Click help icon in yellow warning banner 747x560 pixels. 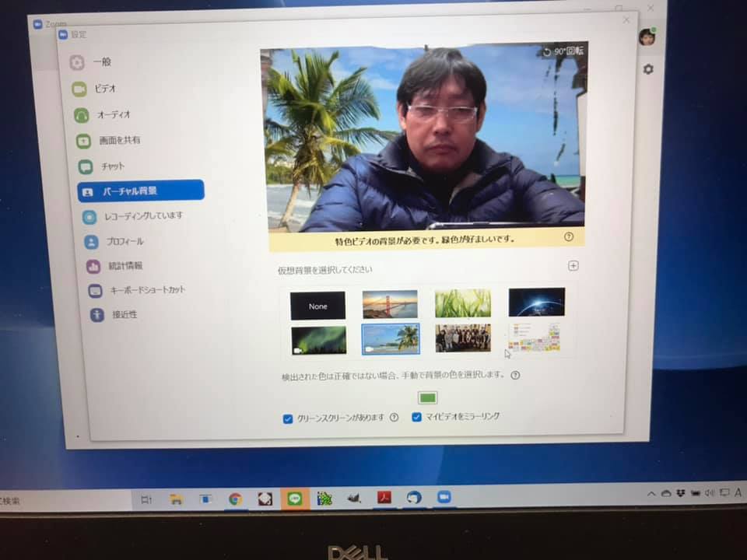pos(568,236)
